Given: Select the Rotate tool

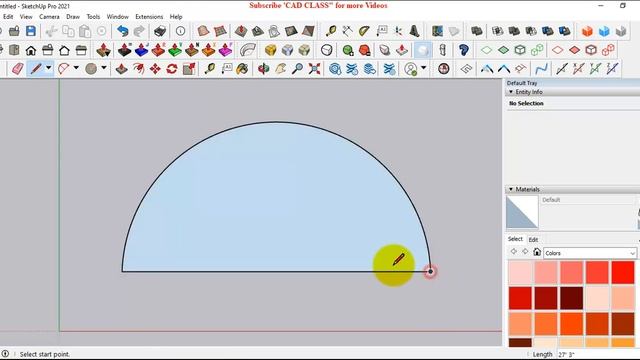Looking at the screenshot, I should (x=172, y=69).
